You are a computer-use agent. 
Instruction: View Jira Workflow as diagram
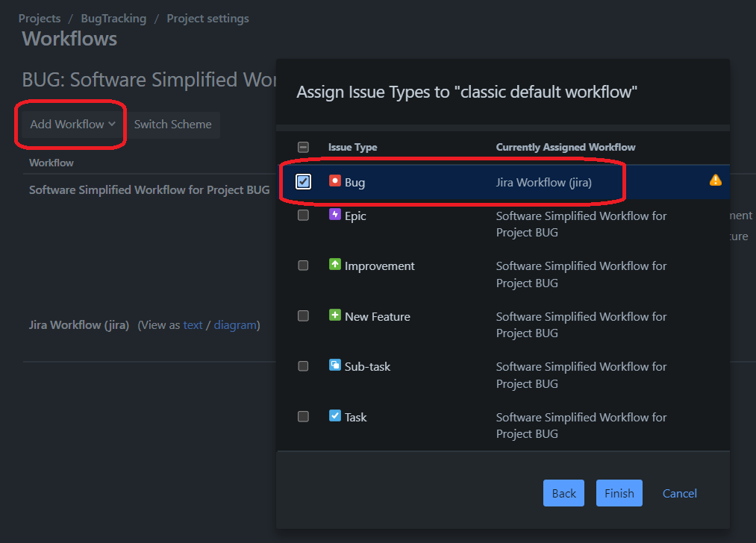[x=235, y=325]
